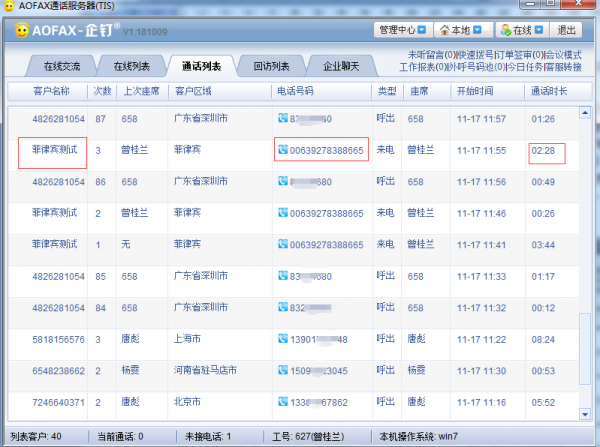Click the phone icon in the 北京市 row
The width and height of the screenshot is (600, 447).
pos(283,401)
